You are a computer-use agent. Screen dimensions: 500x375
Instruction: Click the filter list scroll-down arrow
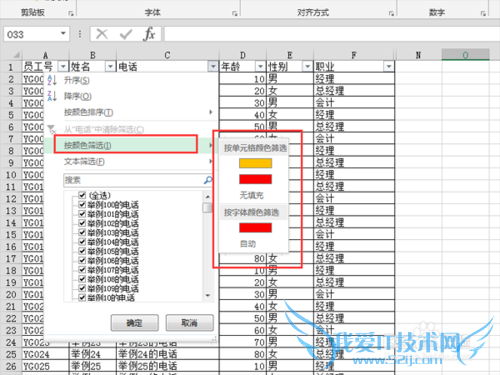[x=208, y=295]
